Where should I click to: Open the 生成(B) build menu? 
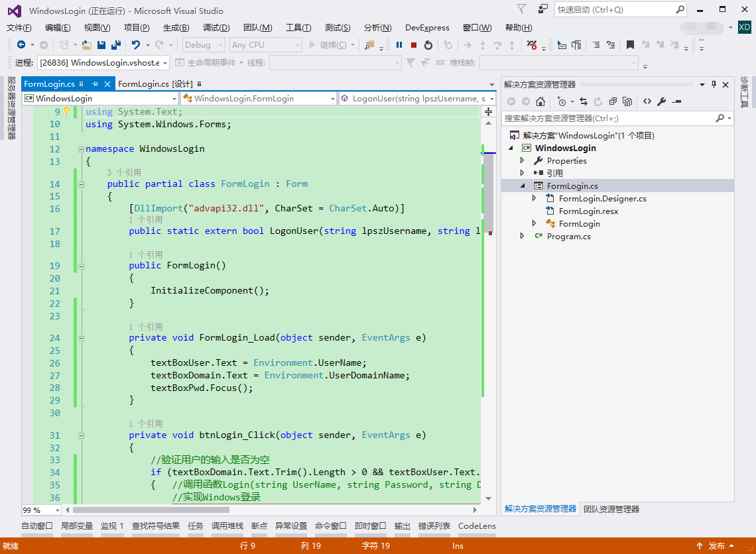tap(176, 27)
